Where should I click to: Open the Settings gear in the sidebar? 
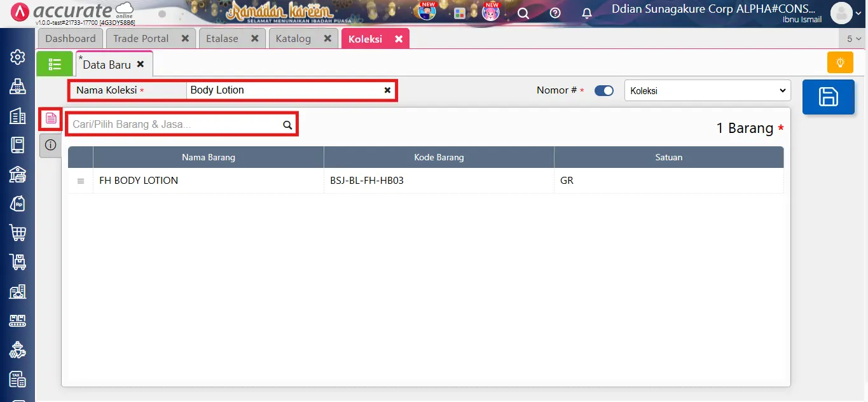pos(17,57)
